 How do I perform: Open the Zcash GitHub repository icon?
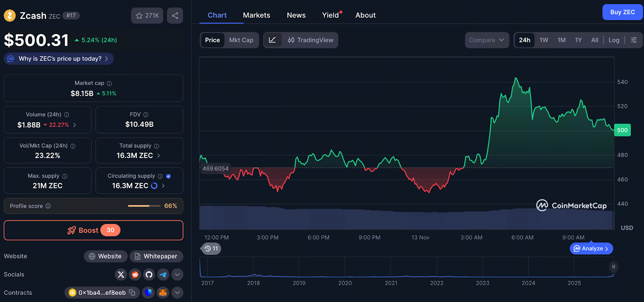coord(149,275)
